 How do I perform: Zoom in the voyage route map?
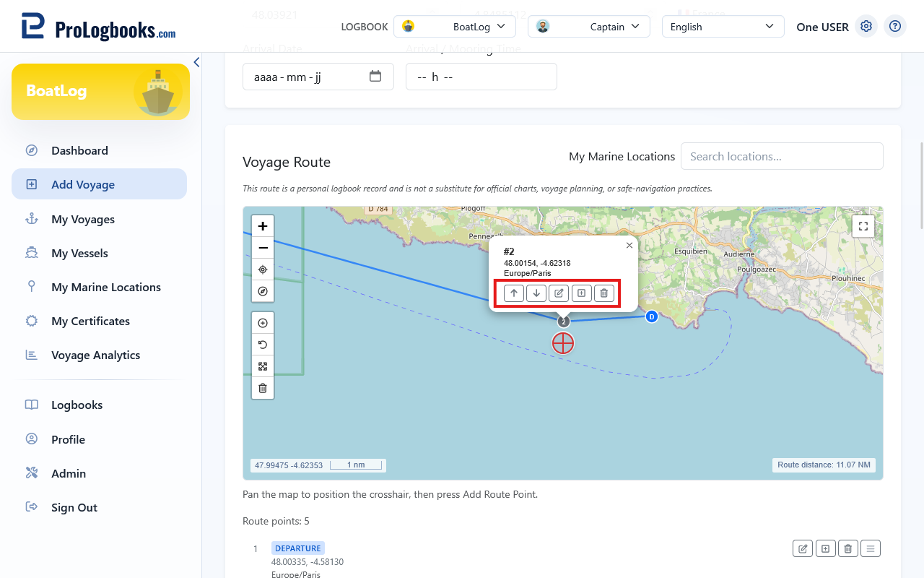(263, 226)
